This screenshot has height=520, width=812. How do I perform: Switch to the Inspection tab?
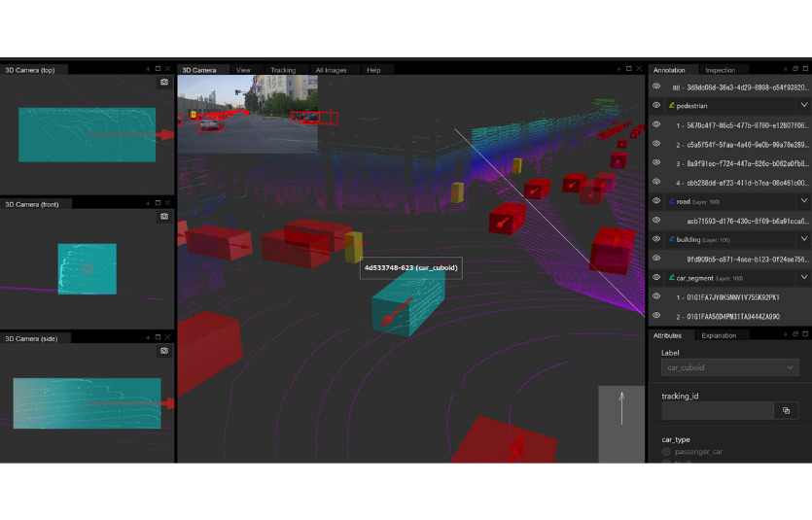tap(720, 70)
